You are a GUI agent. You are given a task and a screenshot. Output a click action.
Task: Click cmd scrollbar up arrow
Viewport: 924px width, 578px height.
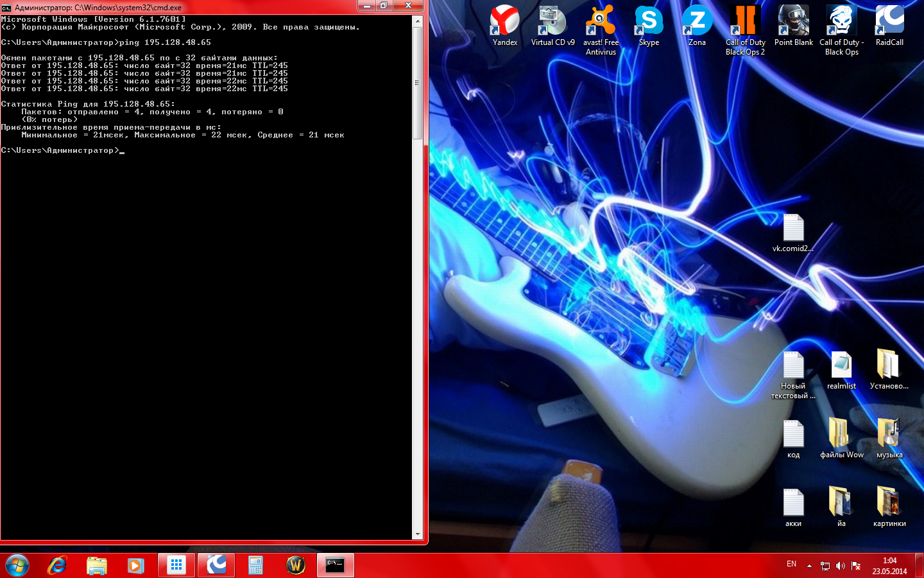tap(418, 21)
